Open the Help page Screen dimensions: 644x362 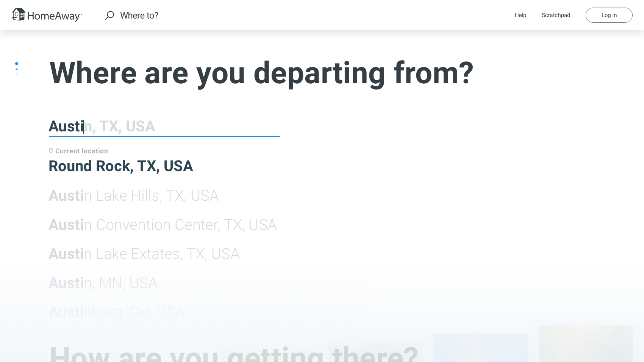pyautogui.click(x=521, y=15)
